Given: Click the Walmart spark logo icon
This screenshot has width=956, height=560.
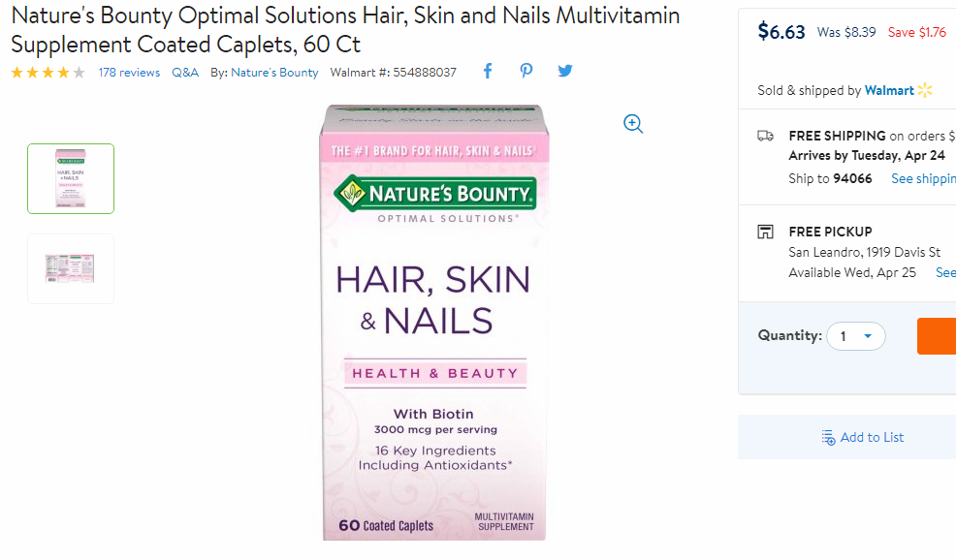Looking at the screenshot, I should [925, 90].
